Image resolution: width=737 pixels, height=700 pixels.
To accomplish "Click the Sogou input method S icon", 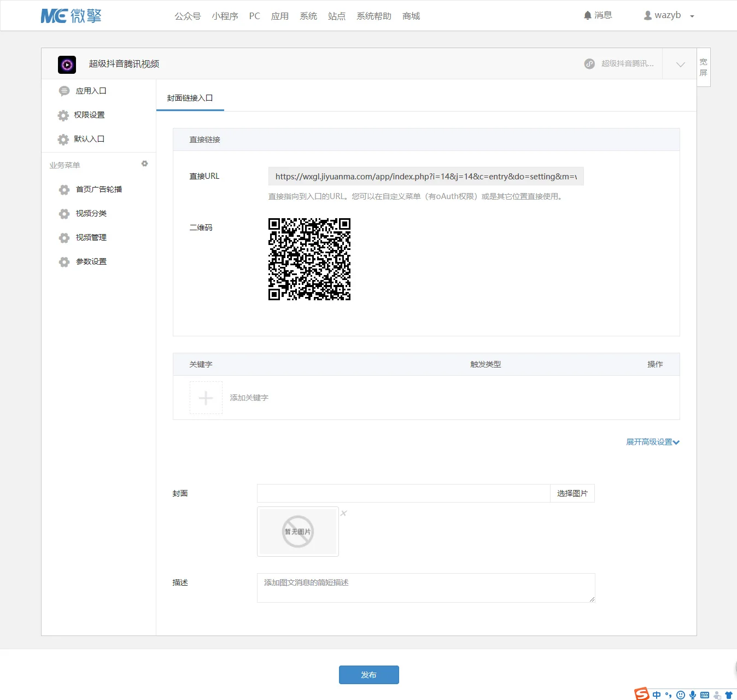I will [x=642, y=694].
